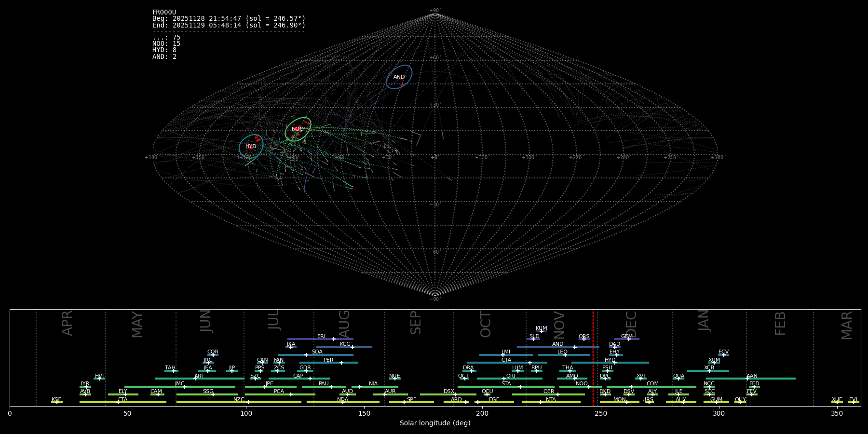Click the XCB shower label in timeline
This screenshot has height=434, width=868.
[x=709, y=368]
